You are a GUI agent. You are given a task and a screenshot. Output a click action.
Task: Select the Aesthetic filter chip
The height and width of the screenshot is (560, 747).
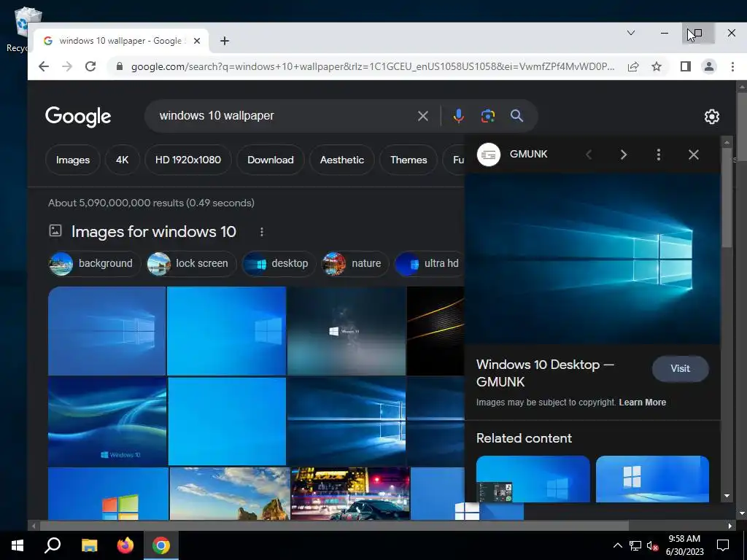(x=342, y=160)
